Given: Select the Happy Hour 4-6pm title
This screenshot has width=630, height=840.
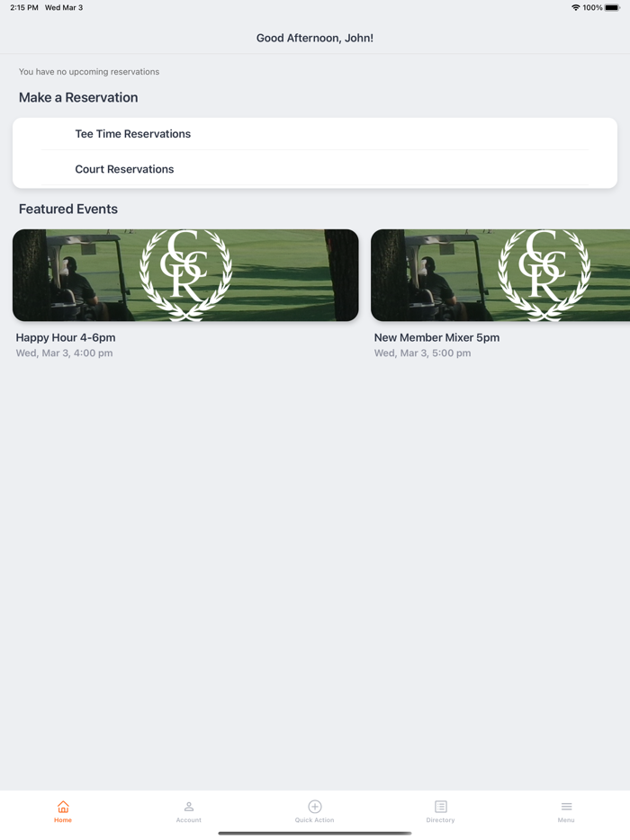Looking at the screenshot, I should [x=66, y=337].
